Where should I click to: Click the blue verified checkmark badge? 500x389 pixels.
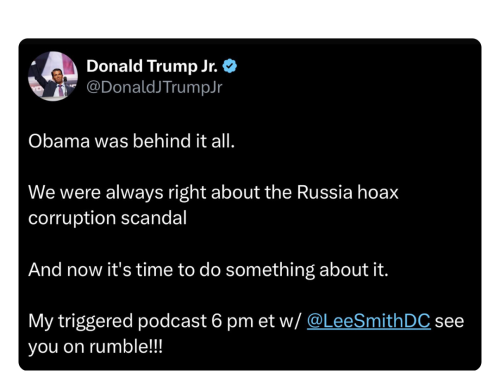[230, 66]
